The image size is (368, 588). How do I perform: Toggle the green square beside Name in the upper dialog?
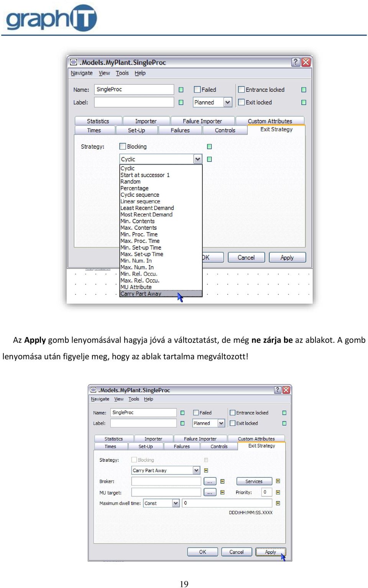[181, 90]
